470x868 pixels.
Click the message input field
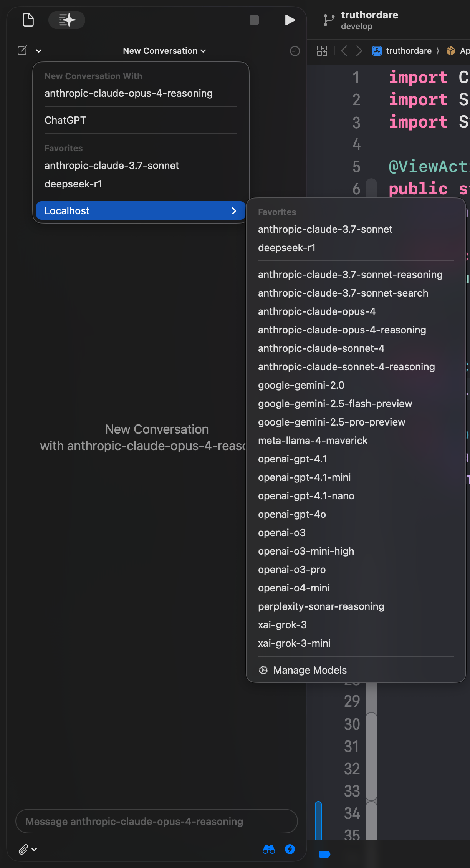click(156, 822)
